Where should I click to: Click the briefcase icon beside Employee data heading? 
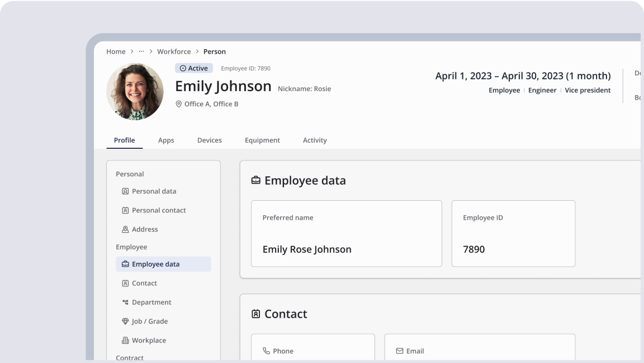[x=256, y=181]
